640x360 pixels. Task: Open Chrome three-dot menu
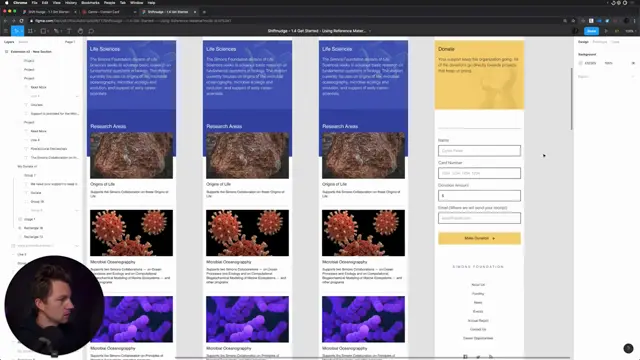click(635, 21)
